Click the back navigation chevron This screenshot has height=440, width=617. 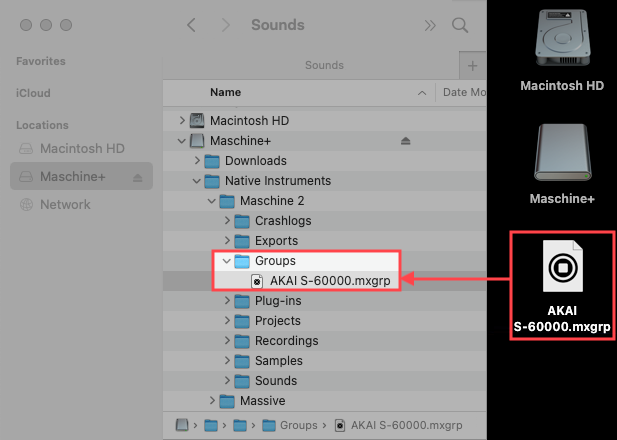point(191,25)
